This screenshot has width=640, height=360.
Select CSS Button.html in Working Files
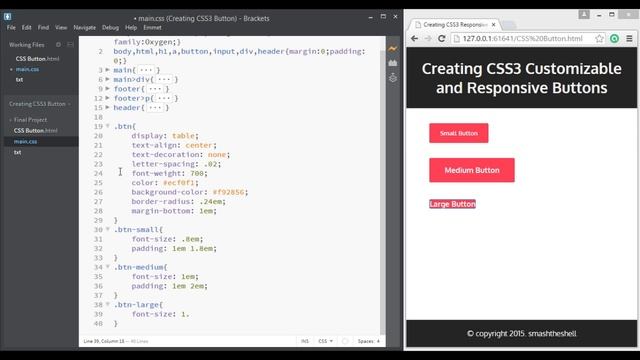click(38, 59)
